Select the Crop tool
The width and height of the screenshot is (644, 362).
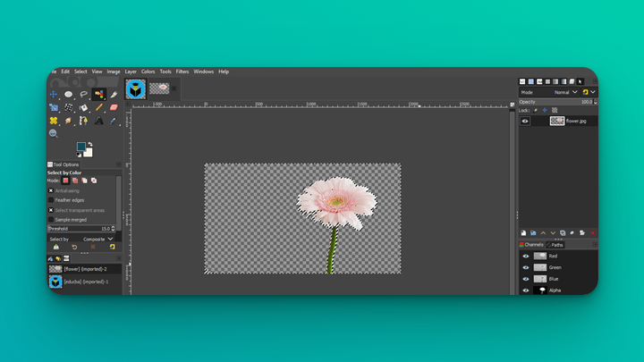pos(54,107)
